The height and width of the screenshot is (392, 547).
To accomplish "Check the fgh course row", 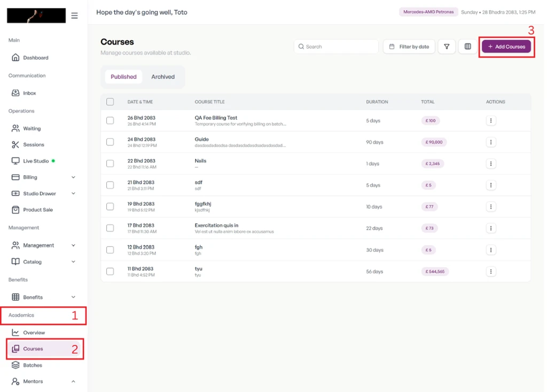I will (x=110, y=250).
